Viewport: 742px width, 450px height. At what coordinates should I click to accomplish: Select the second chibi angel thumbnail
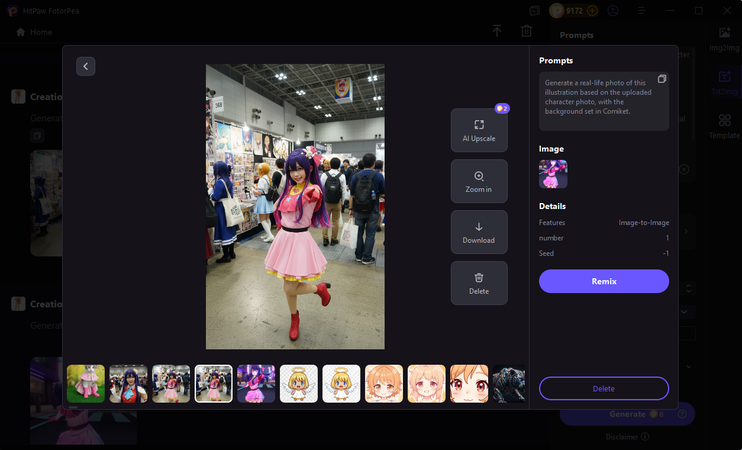[x=341, y=384]
